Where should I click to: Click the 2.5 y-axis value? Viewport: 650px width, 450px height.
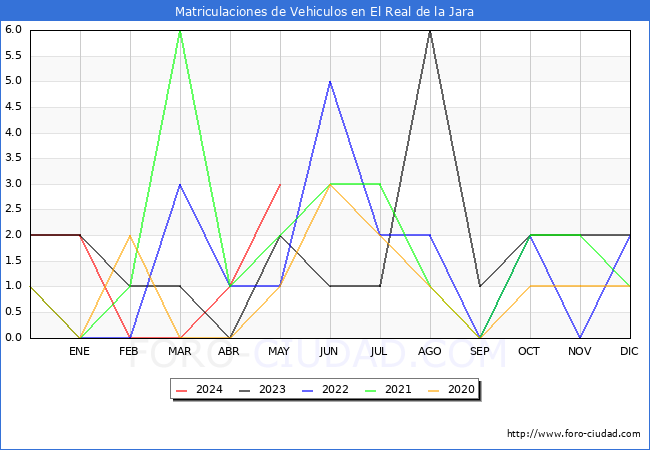(x=13, y=209)
